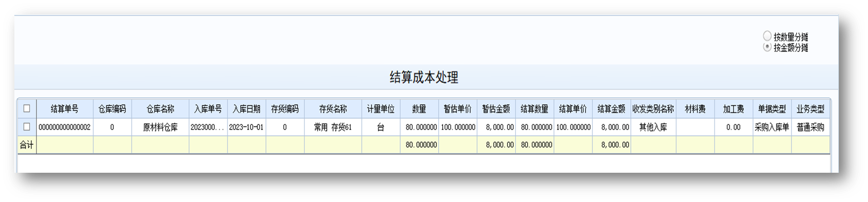This screenshot has height=202, width=868.
Task: Click the 结算单号 column header
Action: coord(65,109)
